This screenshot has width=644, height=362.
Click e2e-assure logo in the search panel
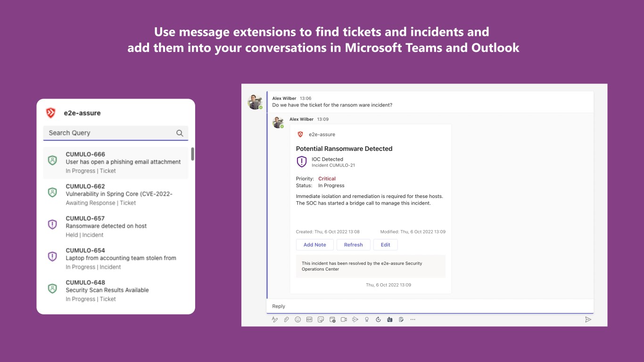click(50, 113)
